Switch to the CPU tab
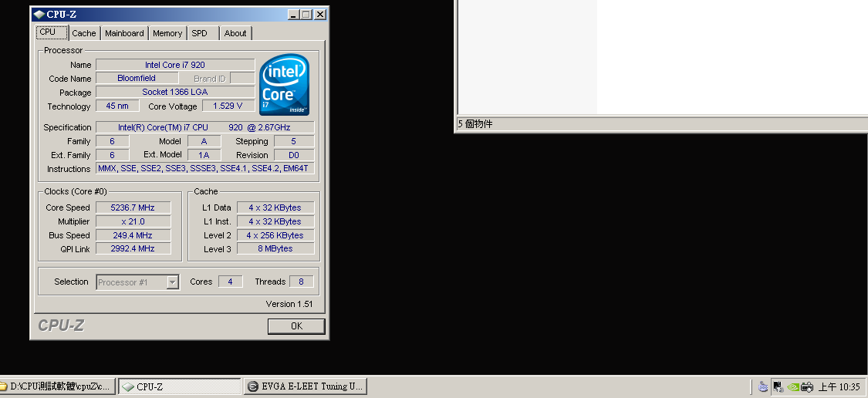This screenshot has width=868, height=398. (x=52, y=32)
